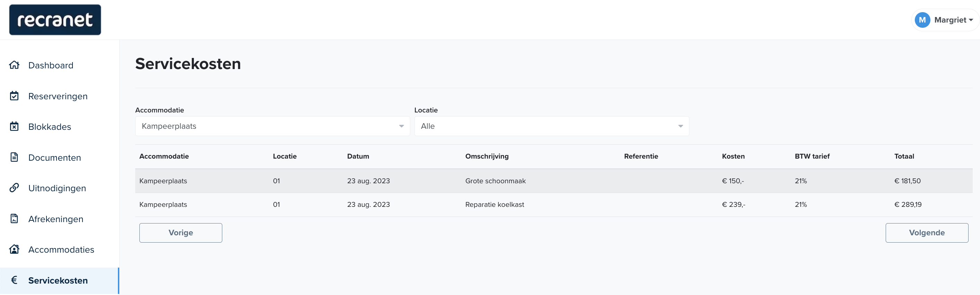This screenshot has width=980, height=295.
Task: Click the Datum column header
Action: coord(358,156)
